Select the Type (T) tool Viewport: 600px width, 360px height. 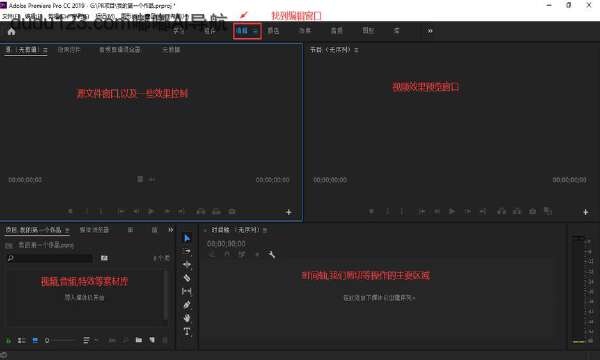(x=187, y=331)
